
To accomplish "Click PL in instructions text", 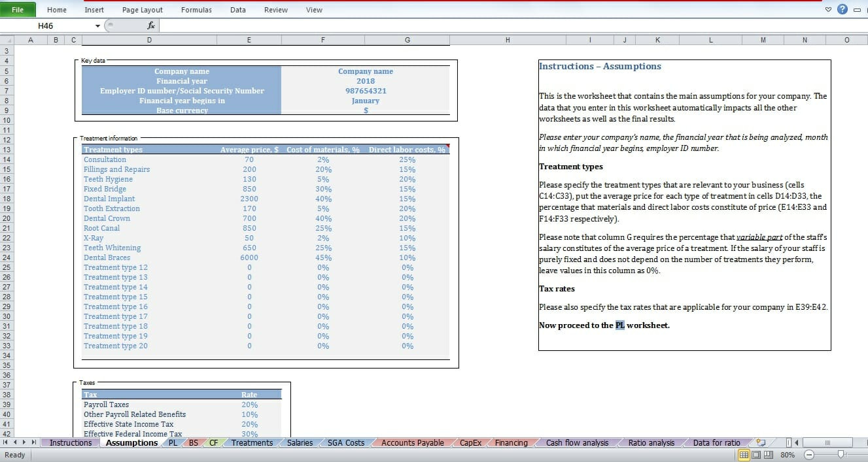I will coord(620,325).
